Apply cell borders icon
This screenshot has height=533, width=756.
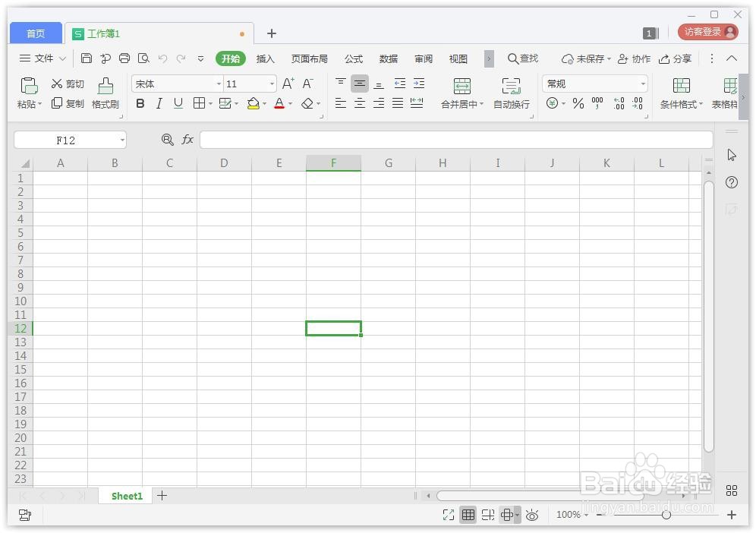pyautogui.click(x=199, y=102)
